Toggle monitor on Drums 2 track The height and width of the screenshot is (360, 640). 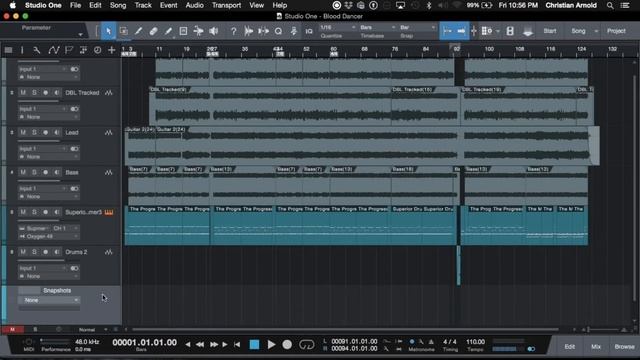(x=56, y=252)
